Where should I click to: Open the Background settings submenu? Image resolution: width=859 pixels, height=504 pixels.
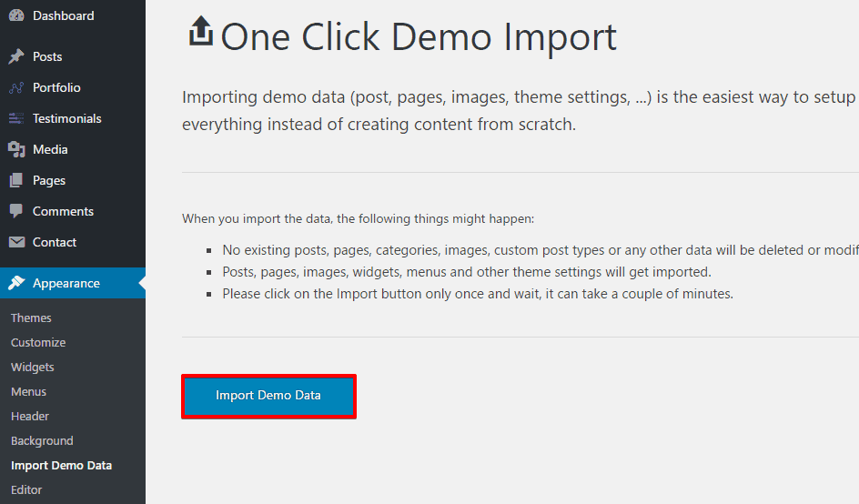pyautogui.click(x=42, y=440)
